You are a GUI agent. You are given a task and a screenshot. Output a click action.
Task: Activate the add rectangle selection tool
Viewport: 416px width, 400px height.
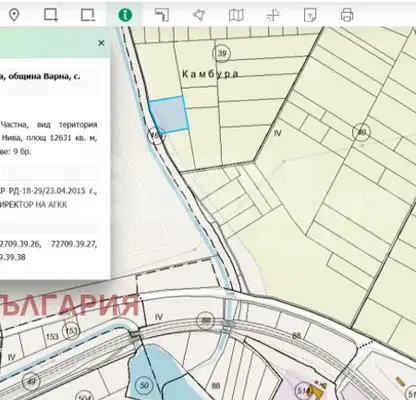click(51, 15)
